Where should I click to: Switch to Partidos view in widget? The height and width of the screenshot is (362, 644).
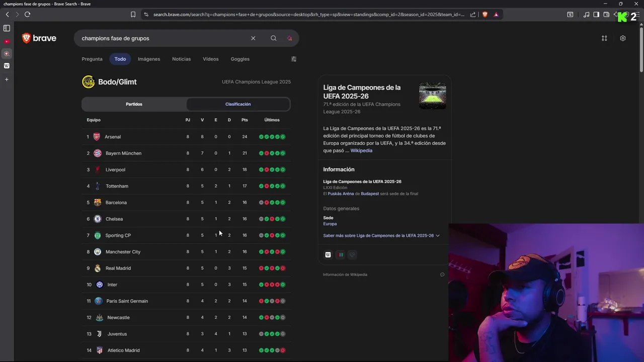click(134, 104)
